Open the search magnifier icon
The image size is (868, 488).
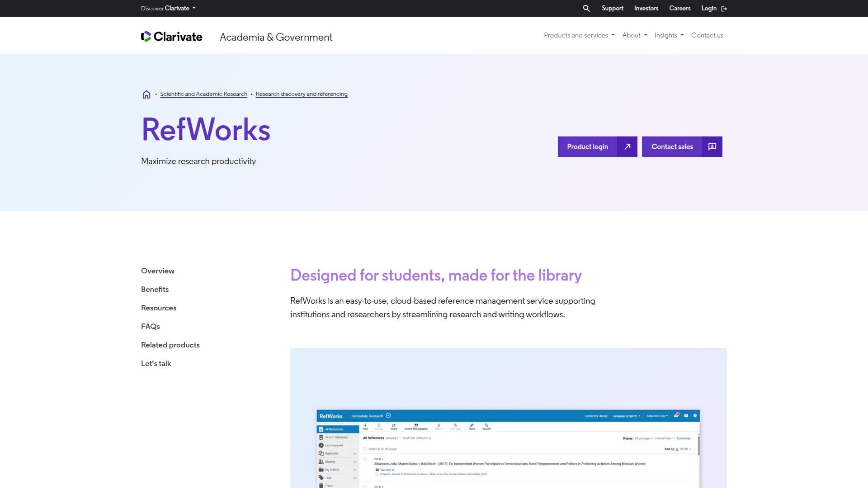(x=586, y=8)
